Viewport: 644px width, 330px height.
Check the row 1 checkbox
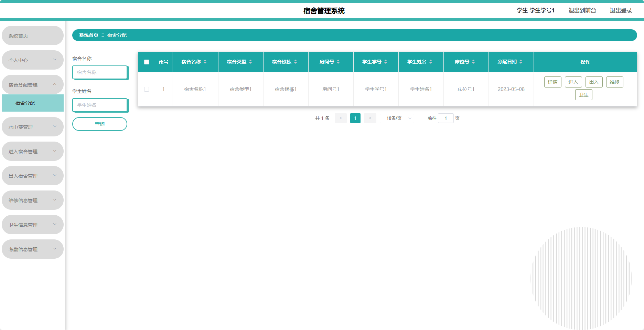(147, 89)
